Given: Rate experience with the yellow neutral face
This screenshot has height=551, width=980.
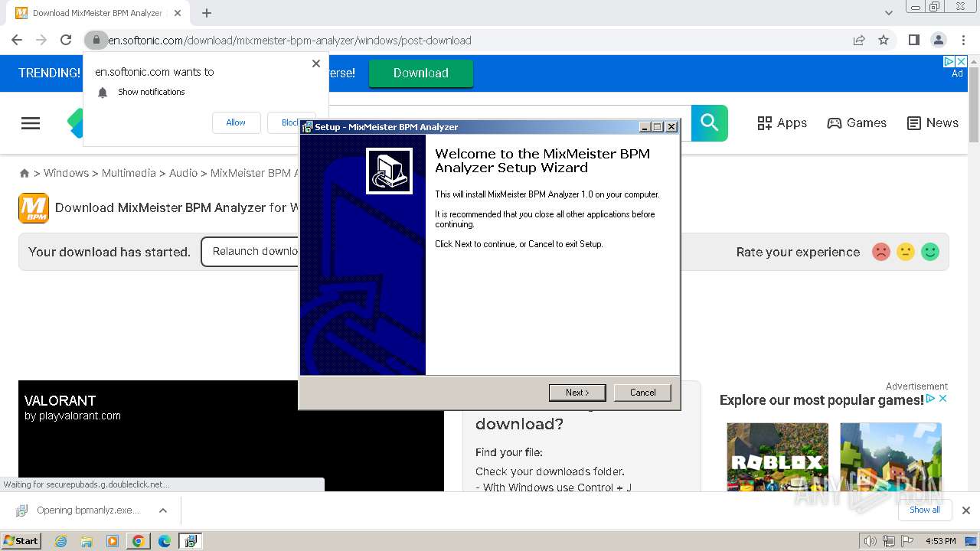Looking at the screenshot, I should [906, 252].
